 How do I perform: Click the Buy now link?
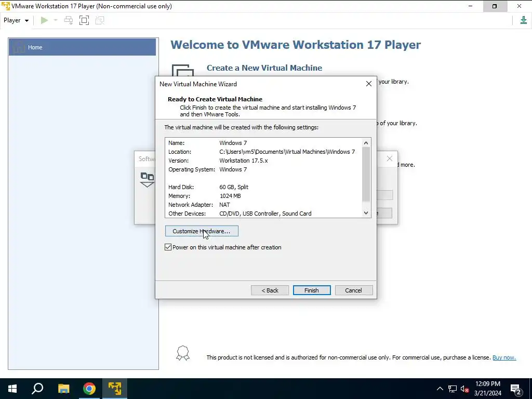504,357
